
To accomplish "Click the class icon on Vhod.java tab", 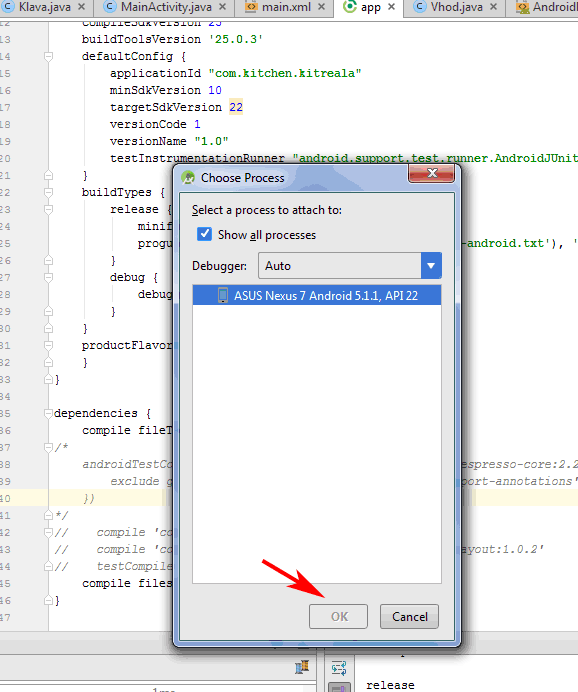I will [x=420, y=7].
